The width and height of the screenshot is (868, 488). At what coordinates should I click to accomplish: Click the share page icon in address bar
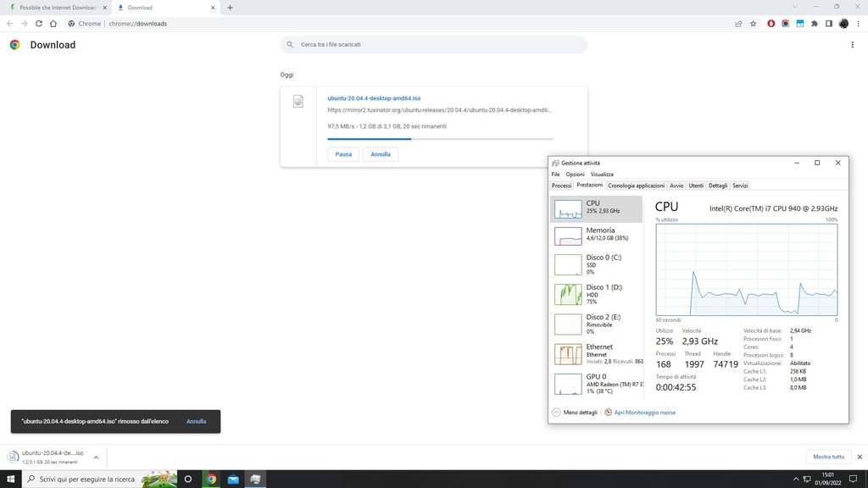pyautogui.click(x=738, y=24)
